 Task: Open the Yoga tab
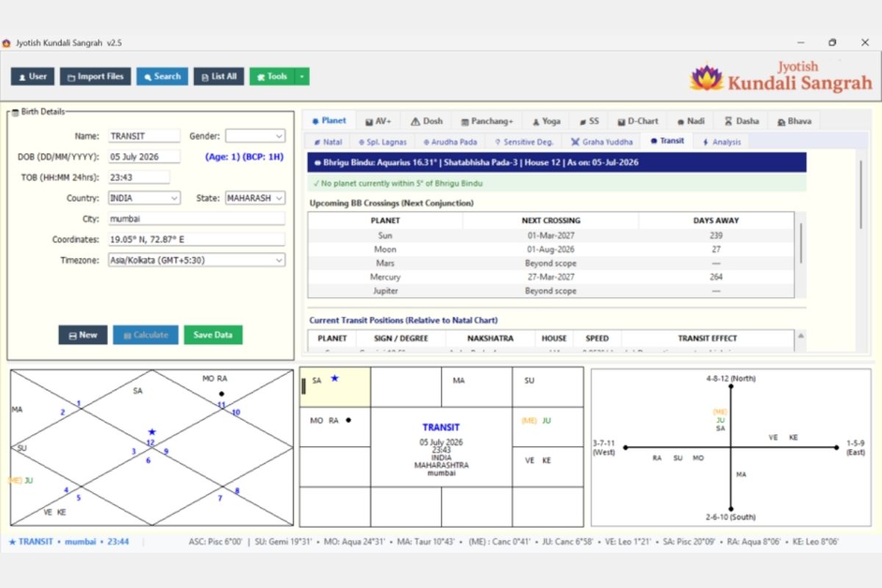tap(546, 121)
